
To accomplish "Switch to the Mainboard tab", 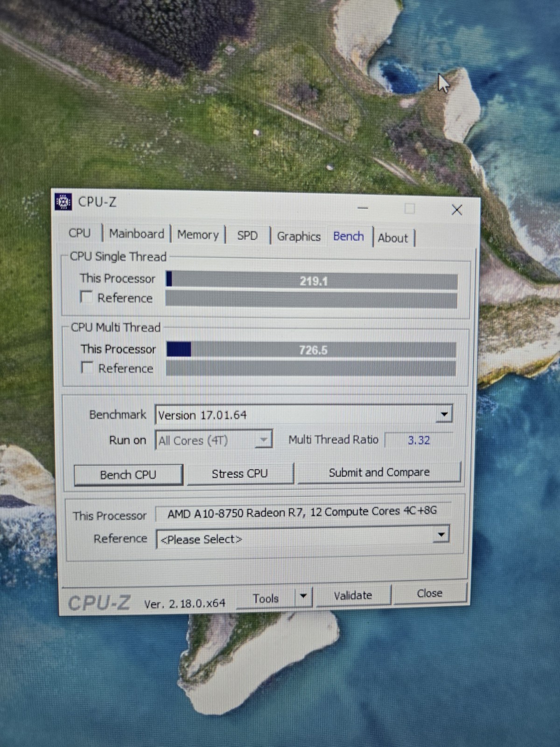I will (x=137, y=233).
